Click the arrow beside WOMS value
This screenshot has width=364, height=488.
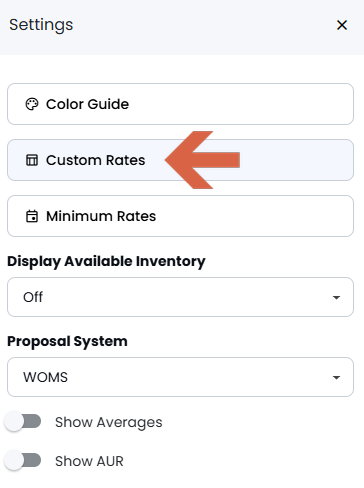pyautogui.click(x=336, y=377)
